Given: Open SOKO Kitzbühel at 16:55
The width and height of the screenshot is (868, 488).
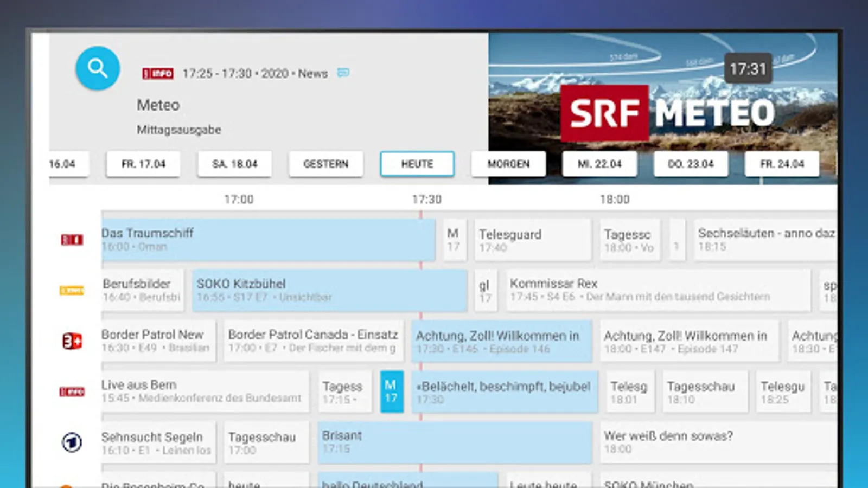Looking at the screenshot, I should click(329, 290).
